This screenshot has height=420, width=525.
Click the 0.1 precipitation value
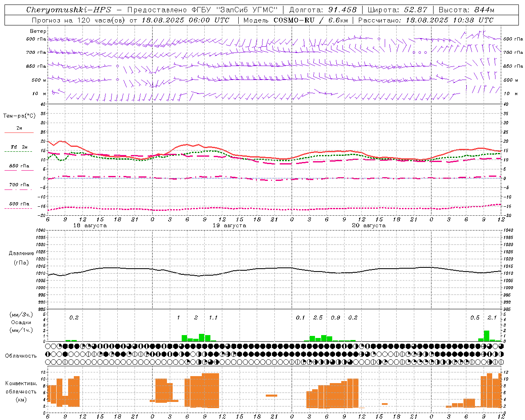click(x=301, y=318)
